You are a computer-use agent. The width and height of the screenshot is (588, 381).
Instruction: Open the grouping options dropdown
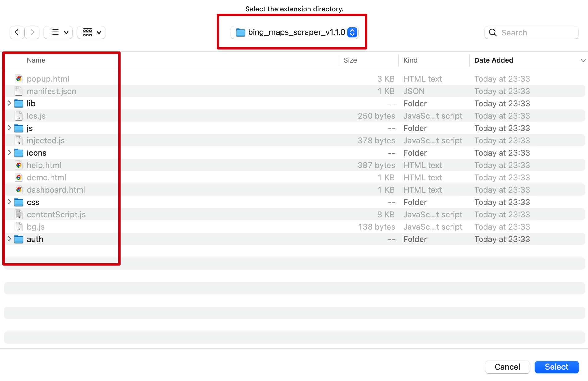tap(91, 32)
